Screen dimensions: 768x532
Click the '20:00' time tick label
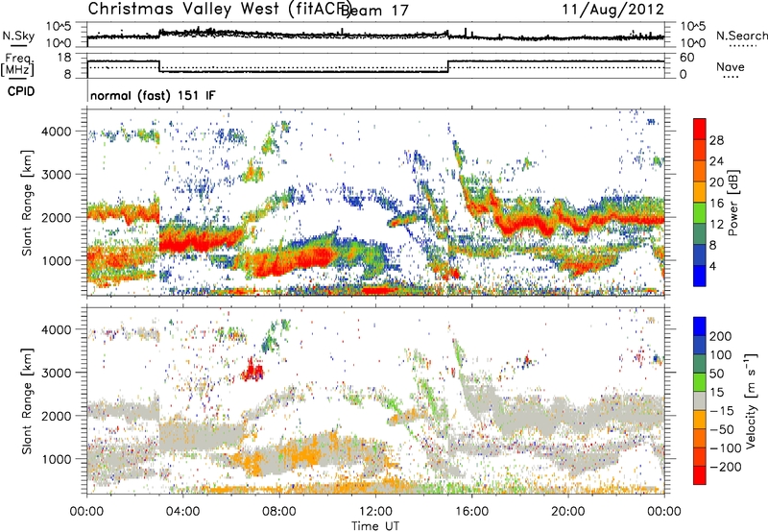[x=567, y=512]
